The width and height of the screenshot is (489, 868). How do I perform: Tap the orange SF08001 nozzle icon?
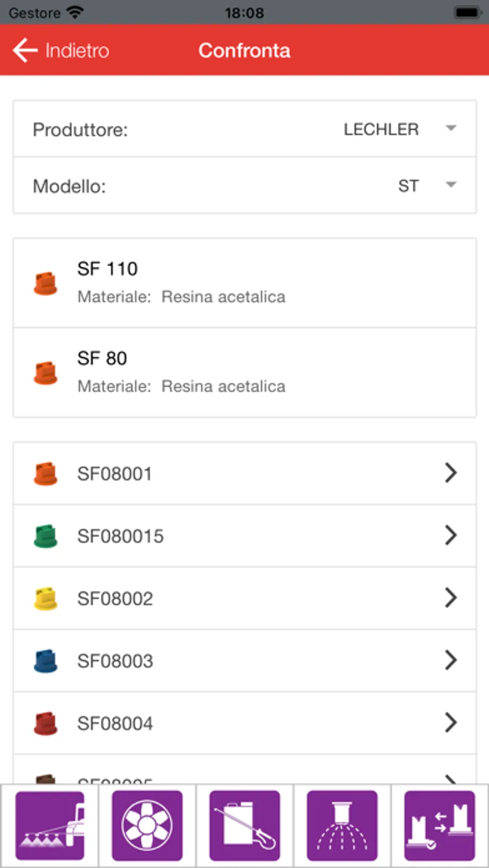[46, 474]
